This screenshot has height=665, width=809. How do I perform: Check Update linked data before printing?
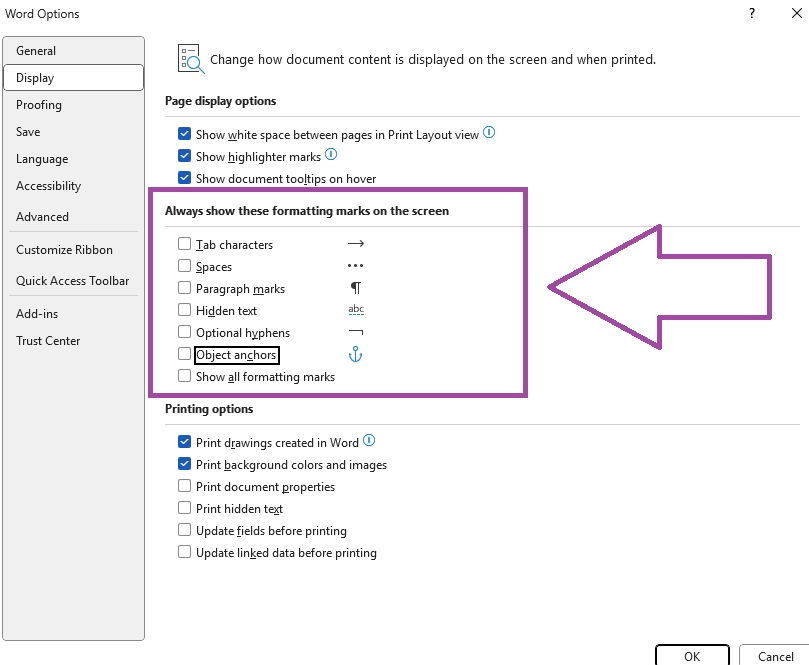(184, 552)
